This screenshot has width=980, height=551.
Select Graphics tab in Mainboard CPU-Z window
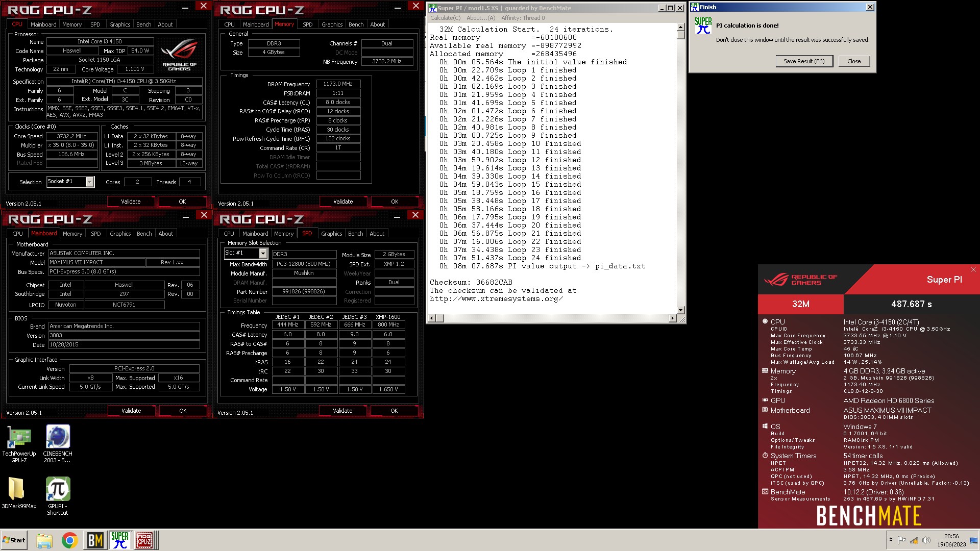[x=120, y=234]
